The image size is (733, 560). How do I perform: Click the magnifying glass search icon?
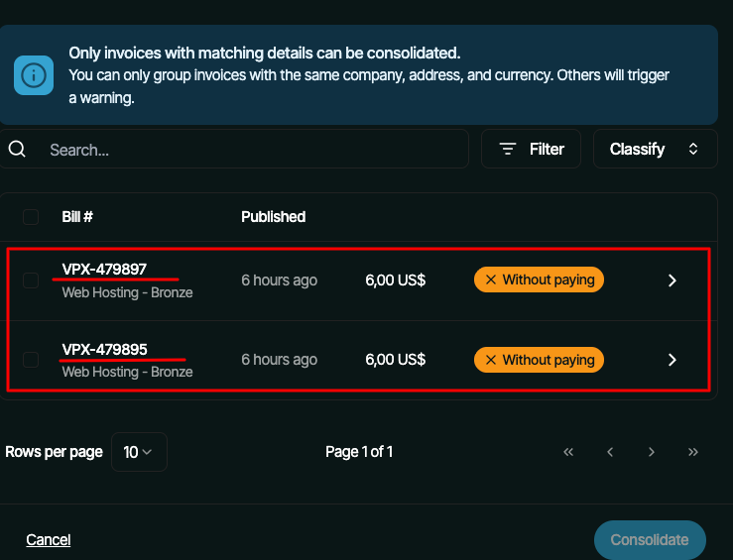coord(17,149)
